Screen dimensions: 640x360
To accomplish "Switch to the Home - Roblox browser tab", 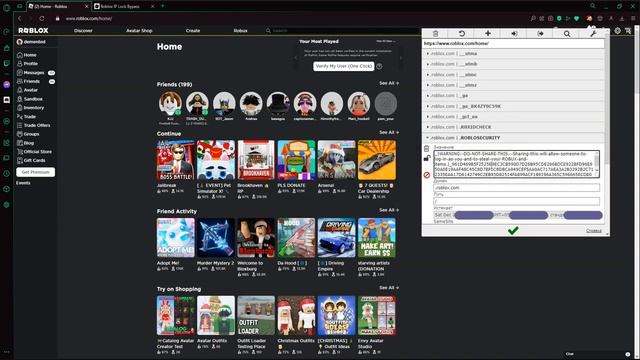I will coord(59,7).
